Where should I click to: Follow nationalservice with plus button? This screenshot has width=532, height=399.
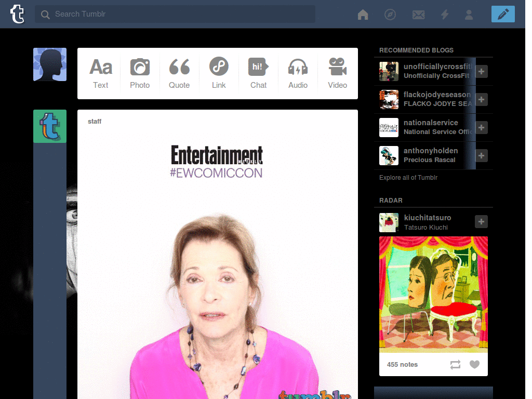click(481, 128)
